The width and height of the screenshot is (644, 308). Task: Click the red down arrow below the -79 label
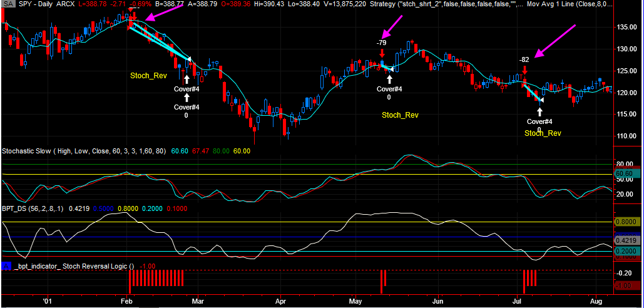coord(382,54)
